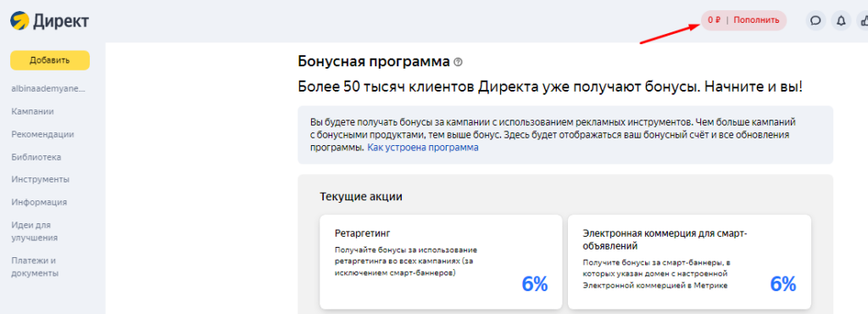The image size is (868, 314).
Task: Click the thumbs-up feedback icon
Action: pos(863,20)
